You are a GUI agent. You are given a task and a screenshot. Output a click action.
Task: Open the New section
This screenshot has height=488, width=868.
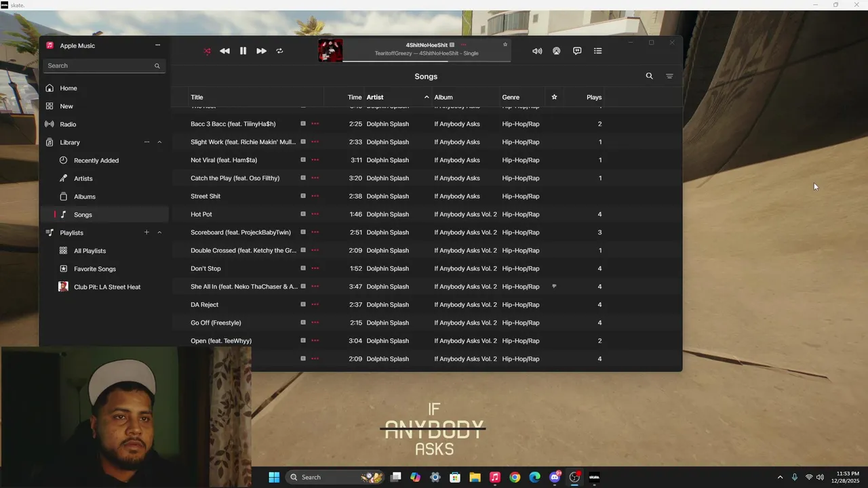[x=66, y=106]
